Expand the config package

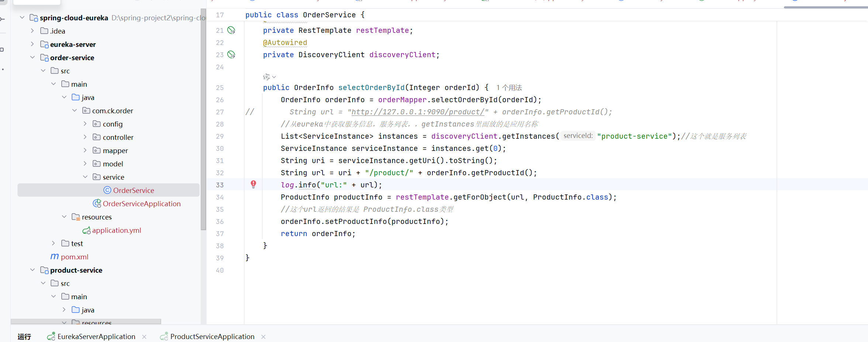tap(85, 124)
